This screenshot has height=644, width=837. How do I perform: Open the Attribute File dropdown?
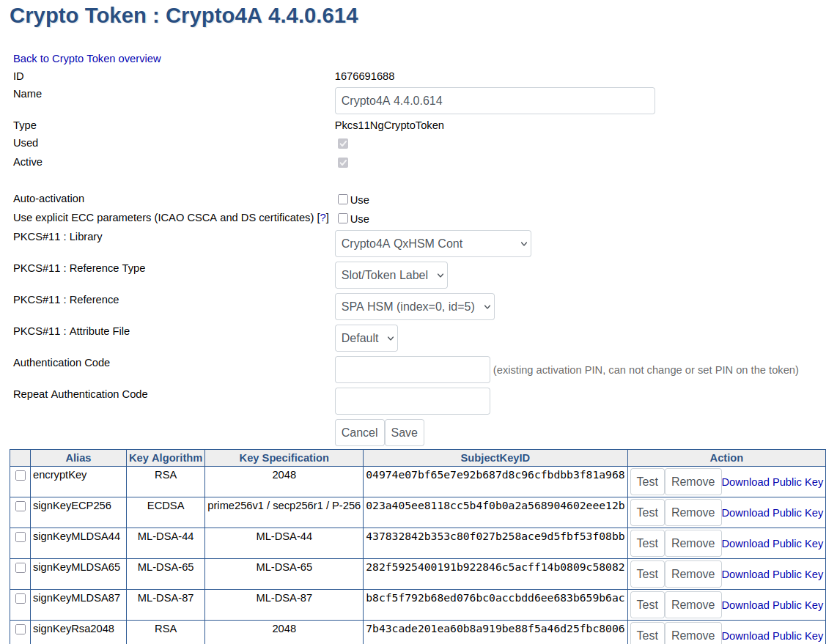pos(366,338)
